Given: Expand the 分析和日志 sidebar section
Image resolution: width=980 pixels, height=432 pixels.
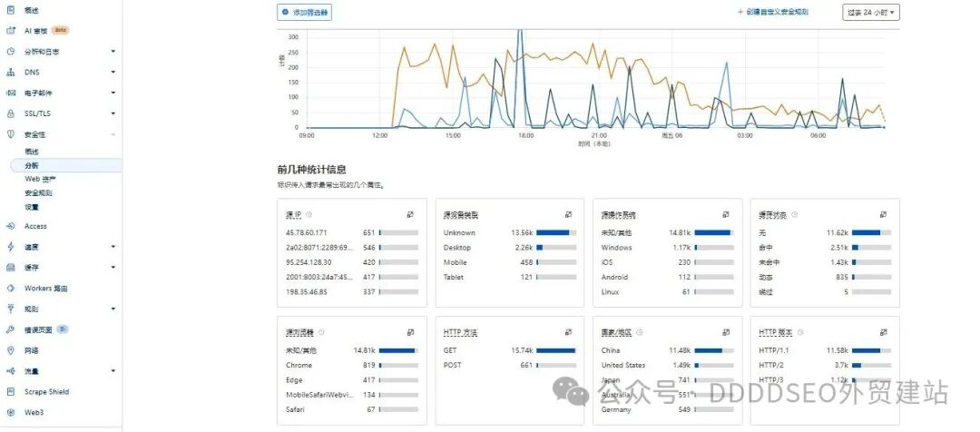Looking at the screenshot, I should [113, 52].
